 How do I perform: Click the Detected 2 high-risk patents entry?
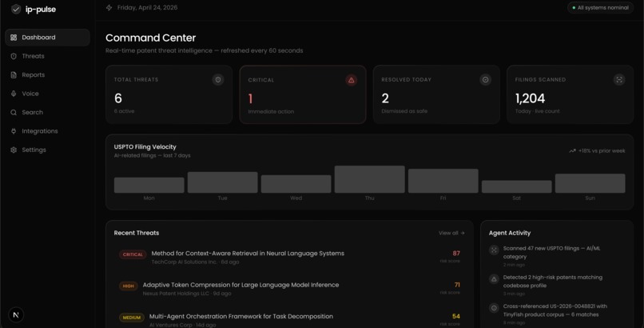557,286
